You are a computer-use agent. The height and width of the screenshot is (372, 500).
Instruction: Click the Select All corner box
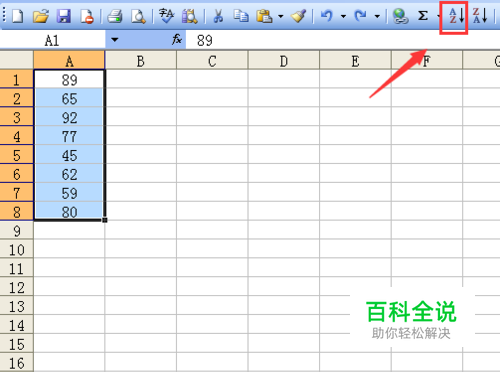coord(16,60)
